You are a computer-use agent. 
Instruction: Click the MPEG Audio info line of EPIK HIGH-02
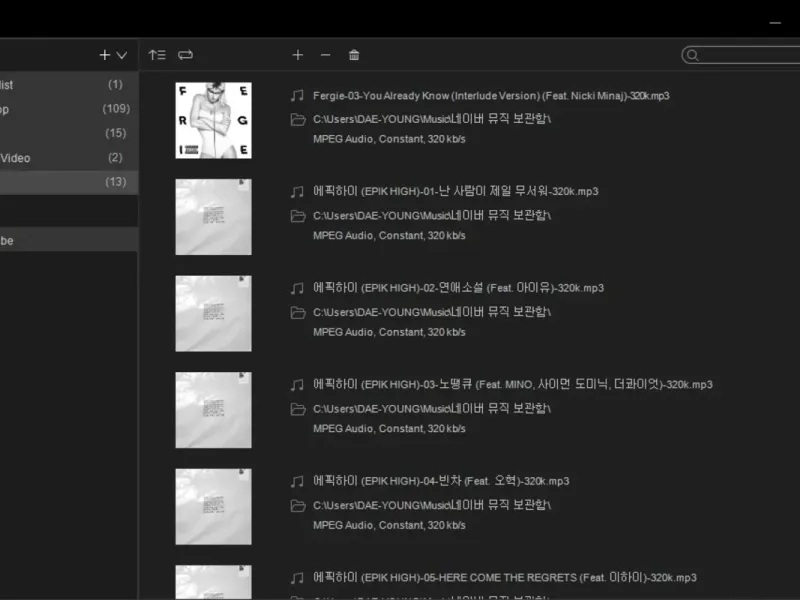(x=389, y=332)
